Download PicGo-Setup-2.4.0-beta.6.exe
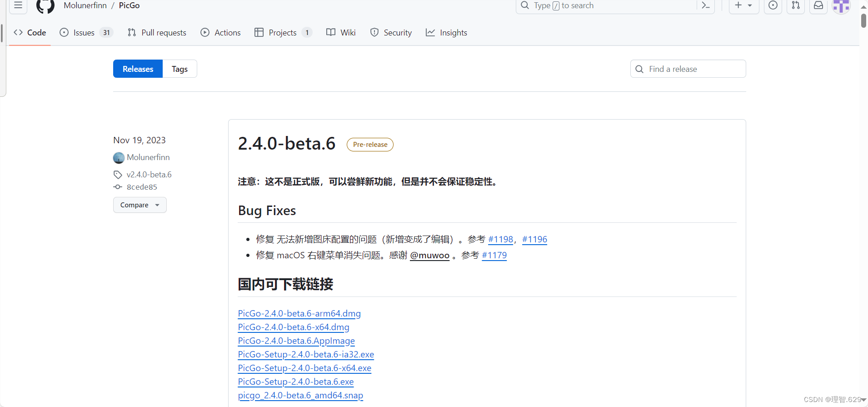 pyautogui.click(x=296, y=382)
